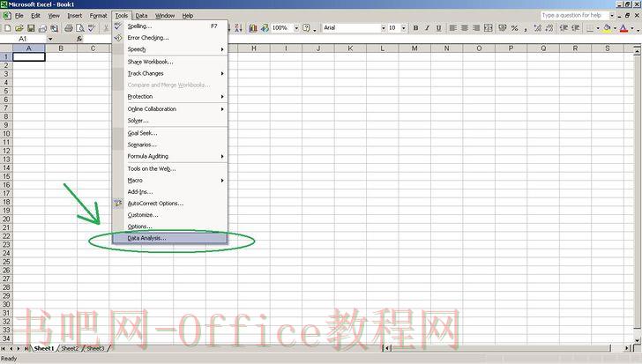Click the Sort Descending toolbar icon
The width and height of the screenshot is (642, 364).
point(238,28)
